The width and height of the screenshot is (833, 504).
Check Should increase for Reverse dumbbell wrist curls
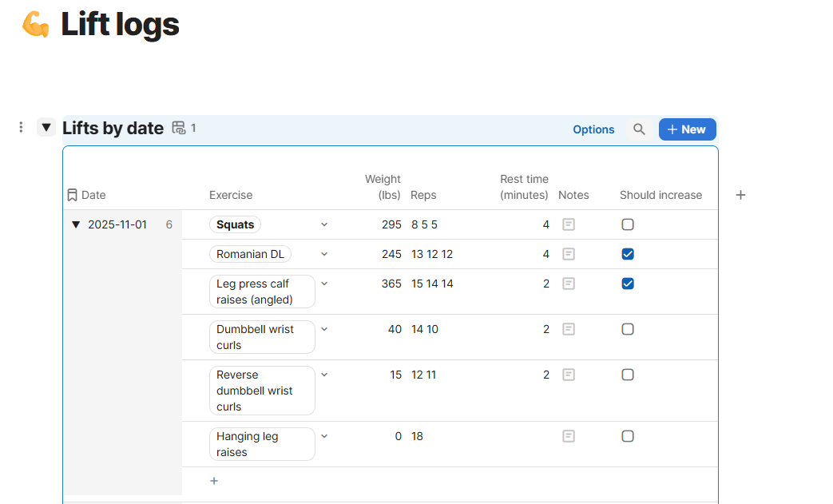(628, 375)
